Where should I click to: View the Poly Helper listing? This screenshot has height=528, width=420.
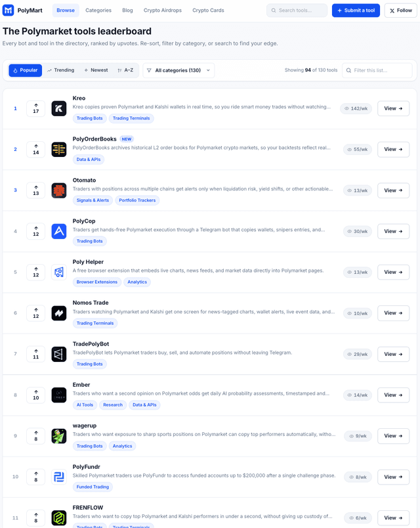[x=393, y=272]
